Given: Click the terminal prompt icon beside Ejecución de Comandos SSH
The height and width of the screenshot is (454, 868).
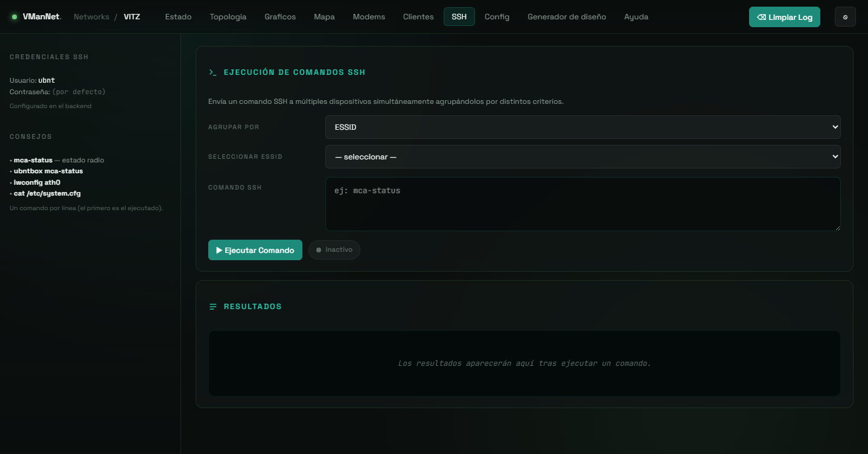Looking at the screenshot, I should (x=212, y=72).
